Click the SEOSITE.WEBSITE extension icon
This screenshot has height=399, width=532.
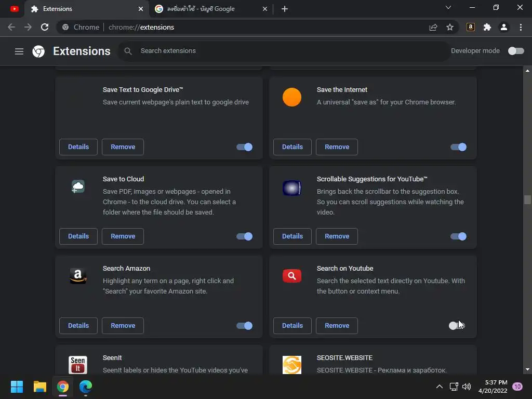click(x=292, y=365)
